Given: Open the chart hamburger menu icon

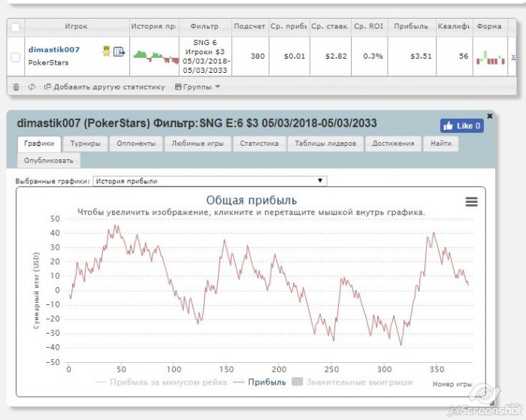Looking at the screenshot, I should pos(471,201).
